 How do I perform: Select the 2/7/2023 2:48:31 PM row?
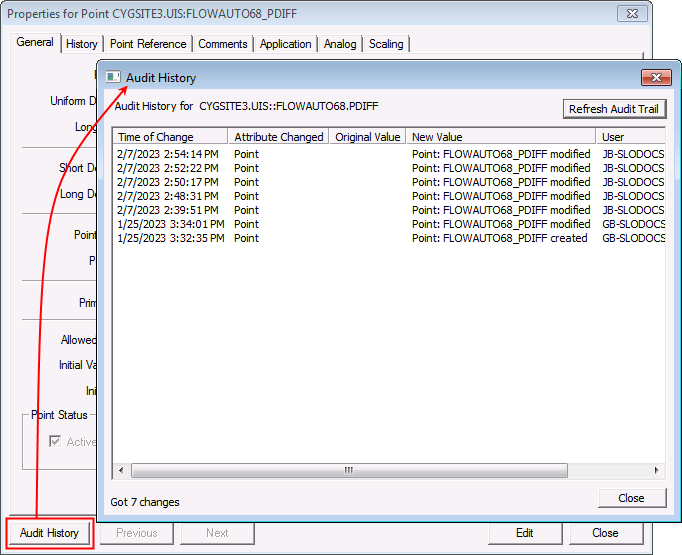(389, 196)
